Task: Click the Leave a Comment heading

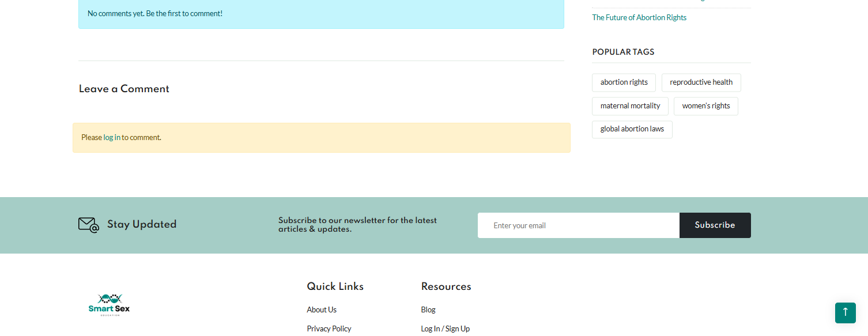Action: (x=124, y=89)
